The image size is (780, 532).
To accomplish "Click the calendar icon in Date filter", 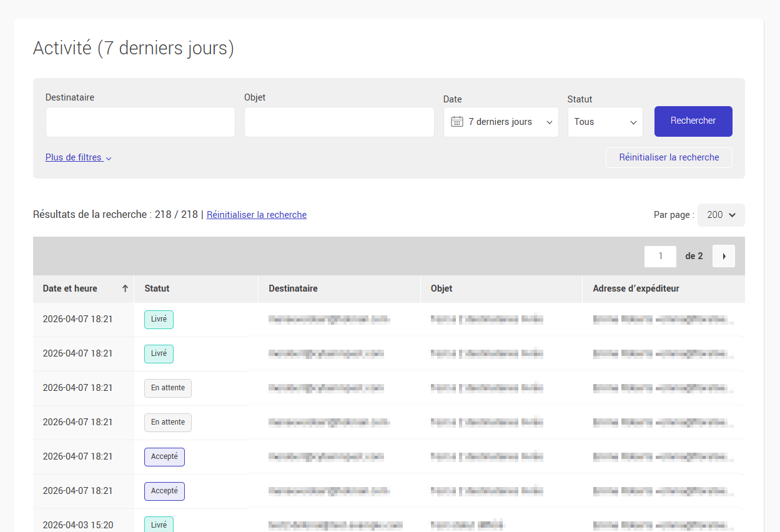I will (457, 122).
